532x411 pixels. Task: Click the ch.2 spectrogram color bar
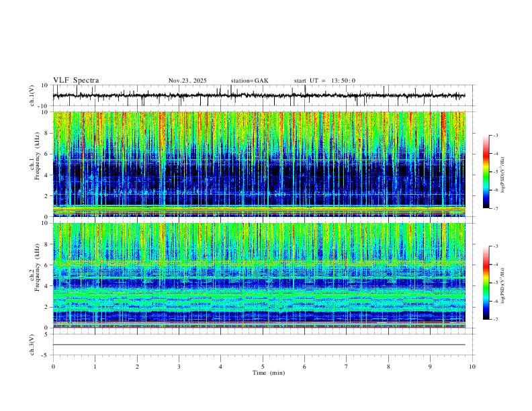486,283
